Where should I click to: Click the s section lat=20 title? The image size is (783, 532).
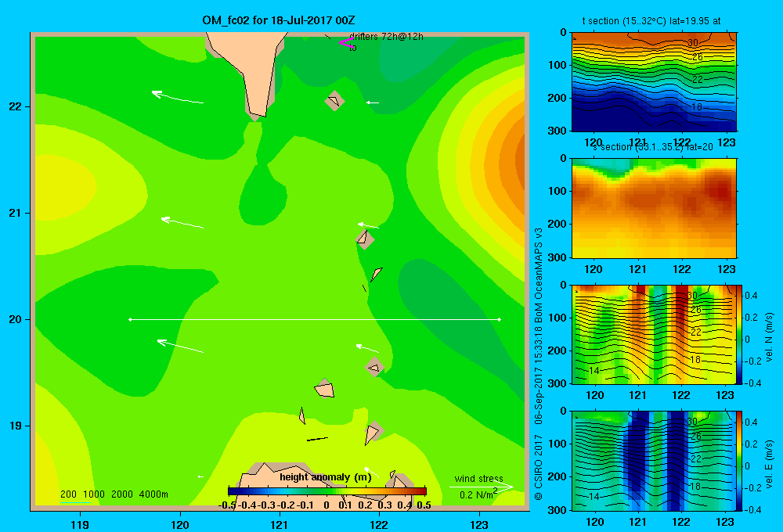tap(653, 147)
